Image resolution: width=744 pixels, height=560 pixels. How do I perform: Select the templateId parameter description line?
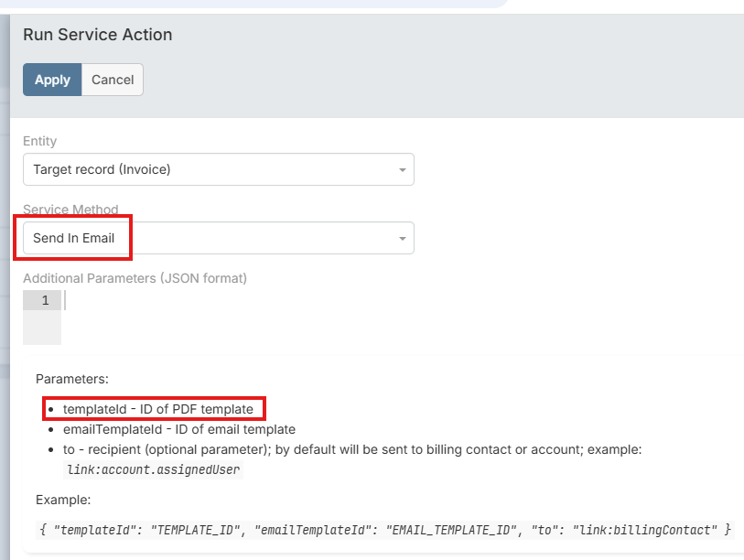point(157,409)
